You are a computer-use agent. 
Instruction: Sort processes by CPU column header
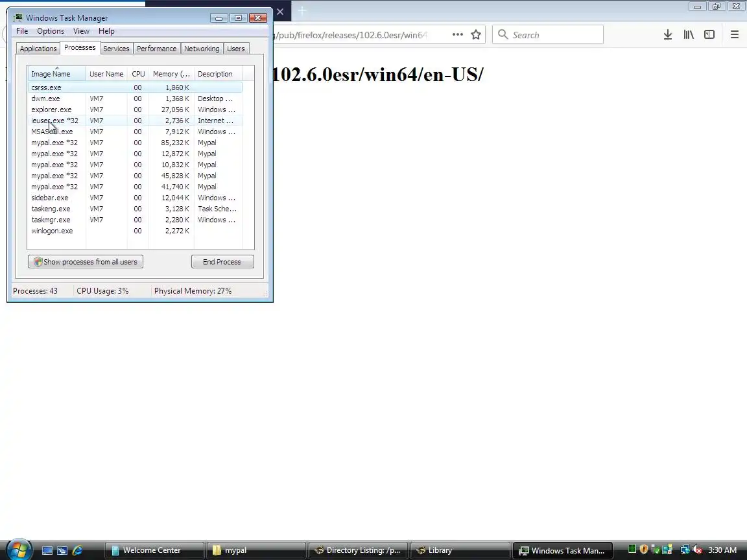pos(138,74)
